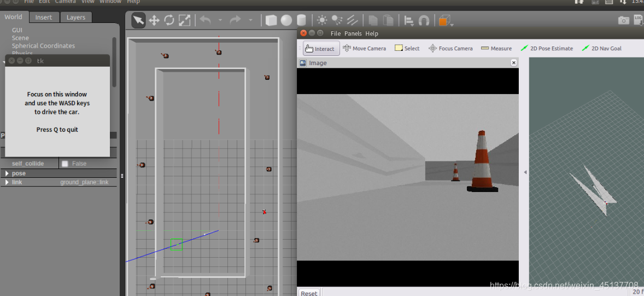Screen dimensions: 644x296
Task: Insert a box shape
Action: point(271,20)
